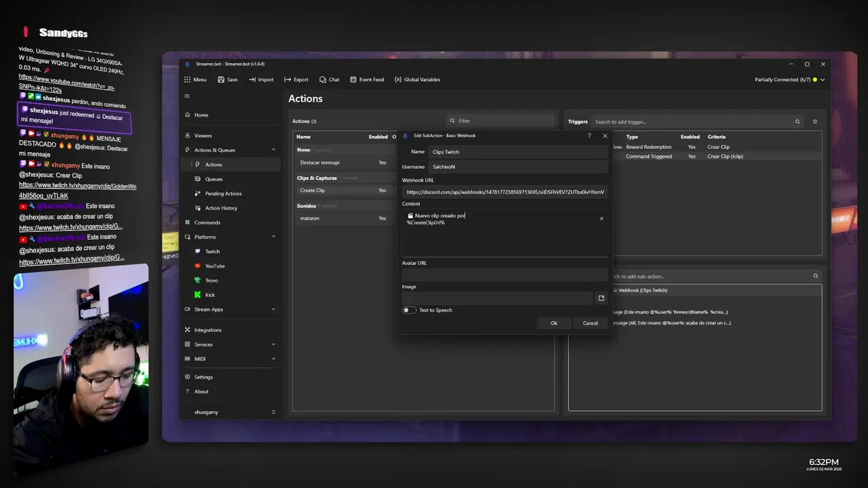868x488 pixels.
Task: Select the mataron action row
Action: click(x=346, y=218)
